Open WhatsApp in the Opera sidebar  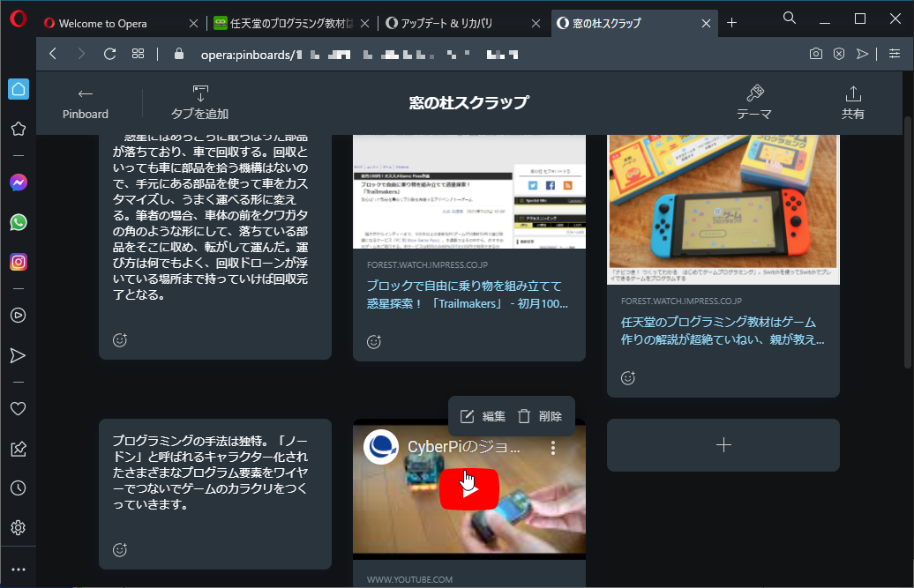(19, 222)
